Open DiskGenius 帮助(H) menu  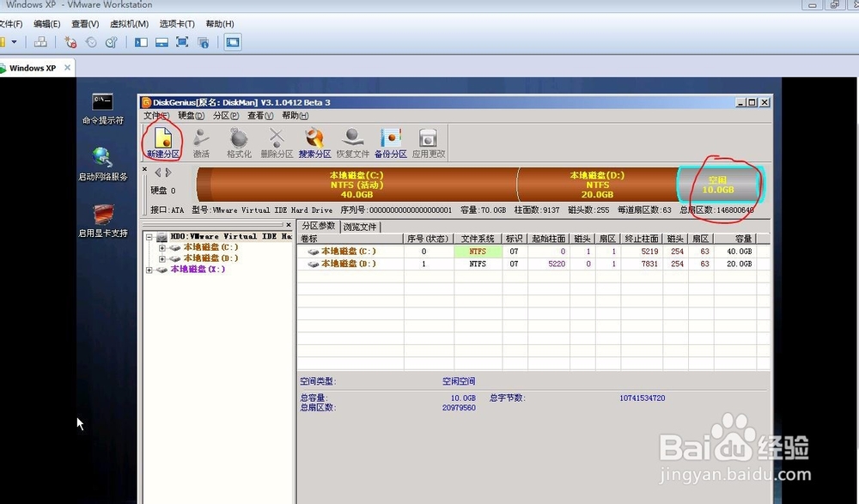click(295, 116)
